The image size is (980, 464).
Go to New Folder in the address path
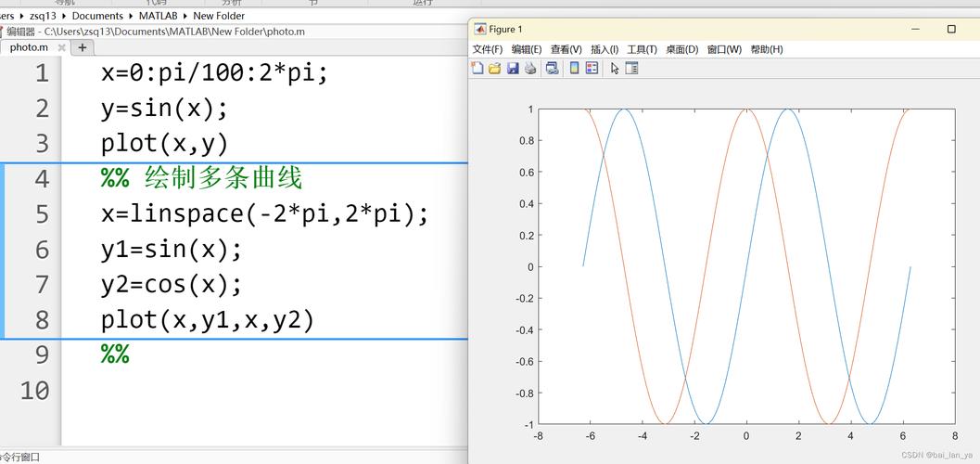click(x=219, y=16)
